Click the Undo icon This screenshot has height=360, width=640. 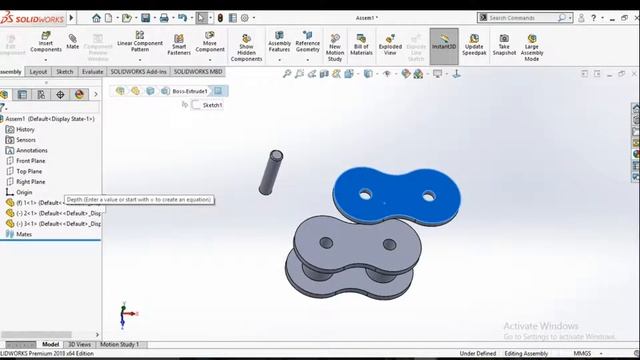(x=182, y=18)
